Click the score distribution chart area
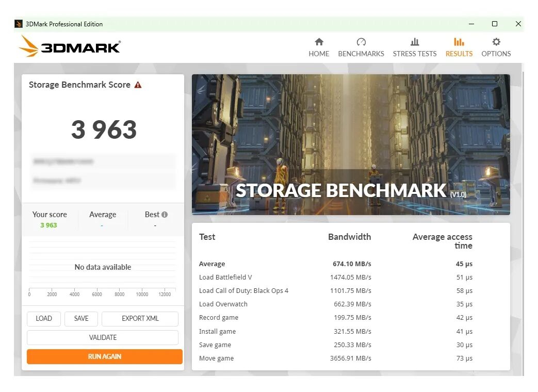This screenshot has width=538, height=392. [x=103, y=267]
